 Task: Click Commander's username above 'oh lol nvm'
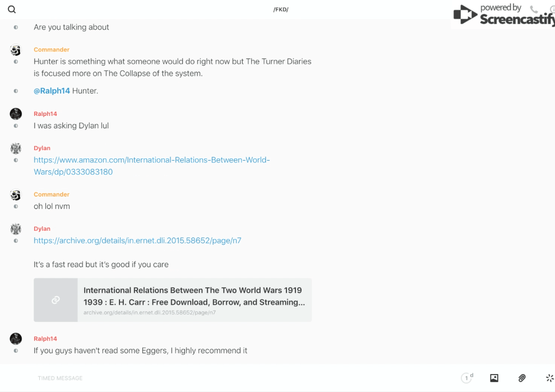52,194
